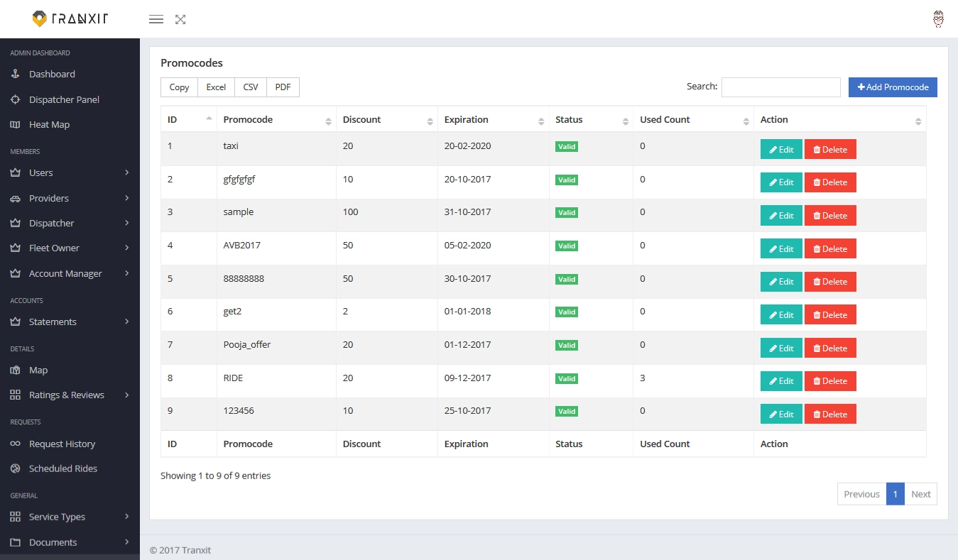Export the promocodes table as PDF
This screenshot has width=958, height=560.
(283, 87)
